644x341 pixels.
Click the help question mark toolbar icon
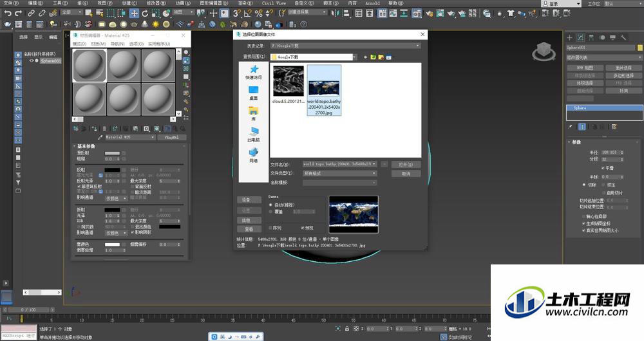pos(303,24)
